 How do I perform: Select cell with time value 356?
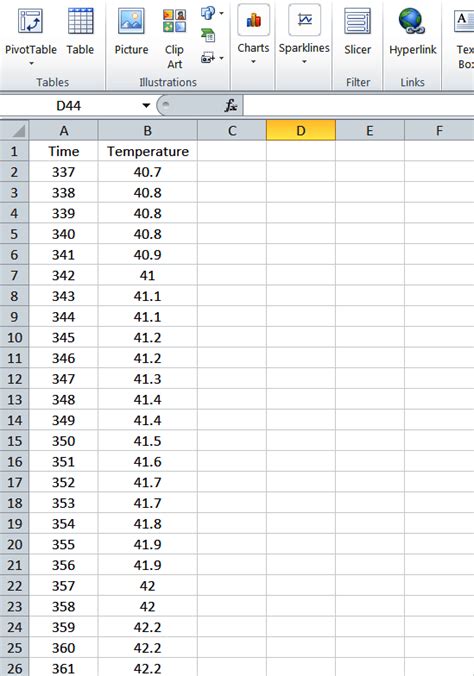click(64, 565)
